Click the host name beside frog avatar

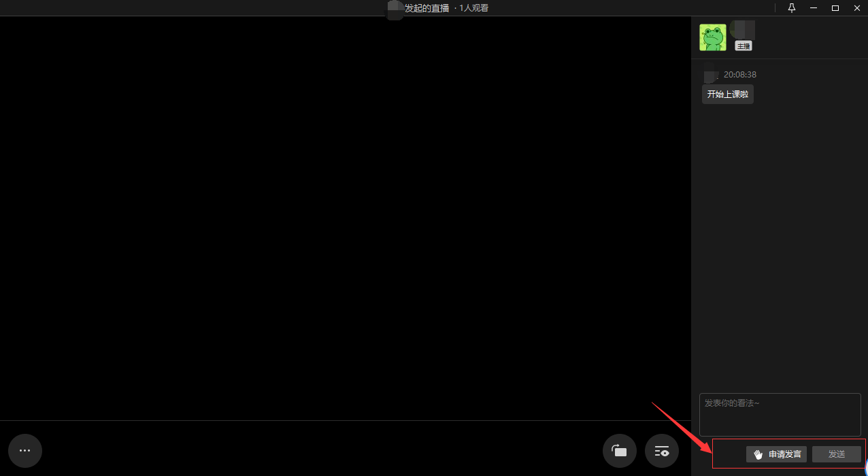click(x=743, y=30)
